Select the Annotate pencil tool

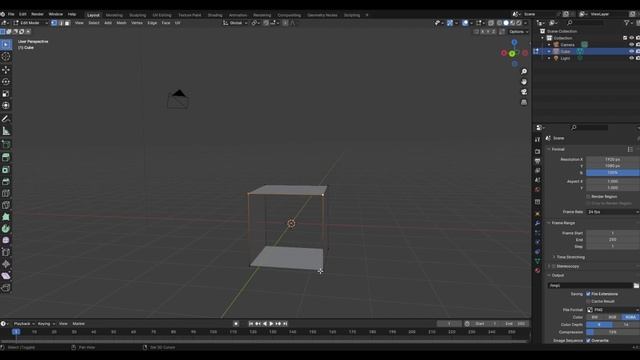click(x=6, y=119)
